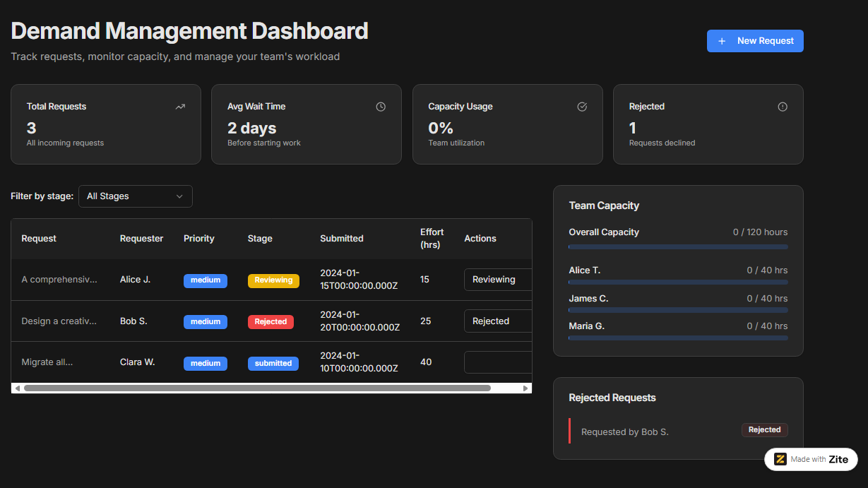
Task: Click Maria G. team member name
Action: click(587, 326)
